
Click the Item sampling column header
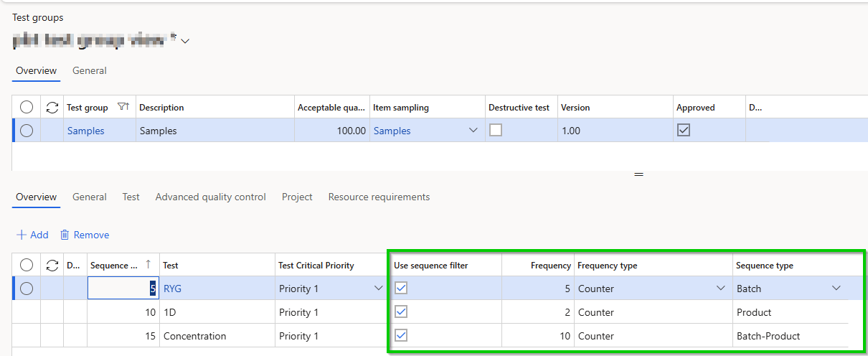[401, 108]
